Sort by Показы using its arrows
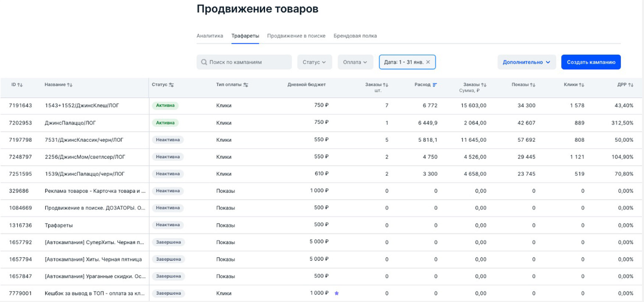 tap(533, 85)
